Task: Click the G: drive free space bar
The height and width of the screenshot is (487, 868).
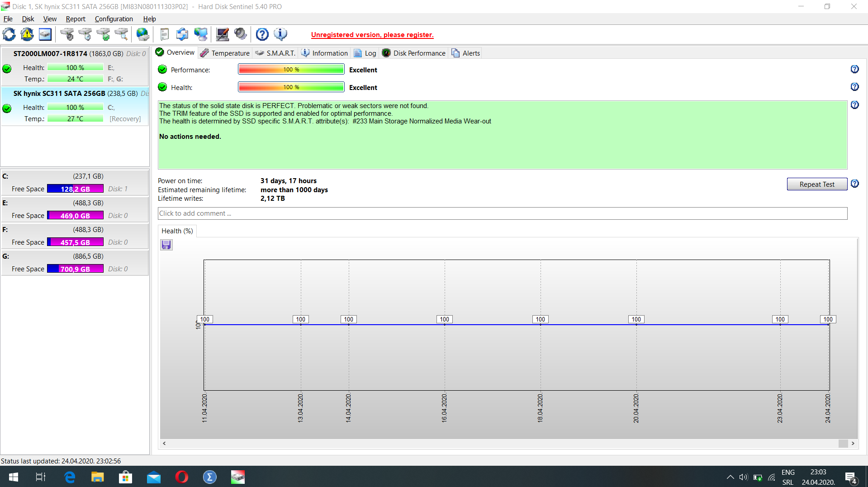Action: [x=75, y=269]
